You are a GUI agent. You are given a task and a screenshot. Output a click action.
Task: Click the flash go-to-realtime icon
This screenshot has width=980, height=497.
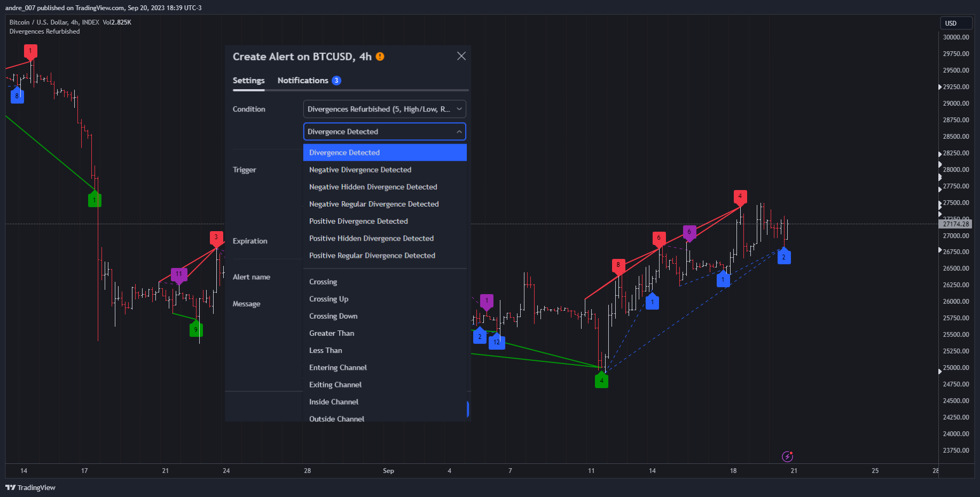tap(787, 456)
